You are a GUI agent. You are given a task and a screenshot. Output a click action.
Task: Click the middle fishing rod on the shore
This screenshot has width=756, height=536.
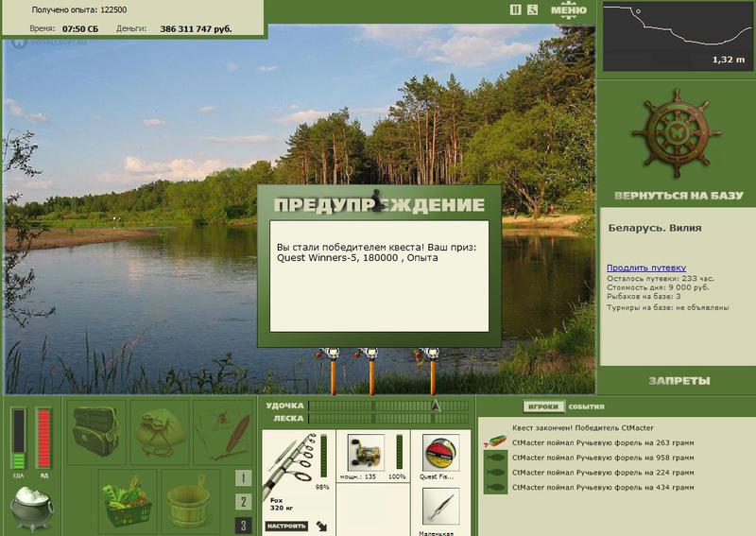[370, 371]
